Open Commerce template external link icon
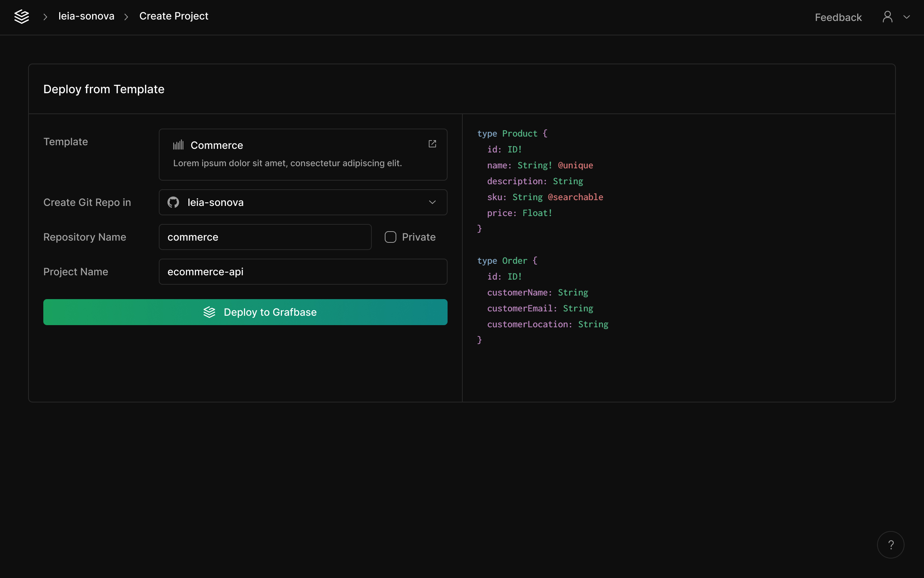Screen dimensions: 924x578 point(432,144)
